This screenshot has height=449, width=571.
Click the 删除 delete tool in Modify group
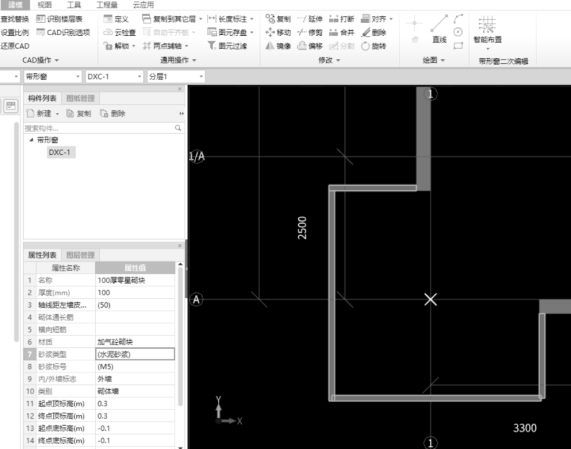(373, 32)
